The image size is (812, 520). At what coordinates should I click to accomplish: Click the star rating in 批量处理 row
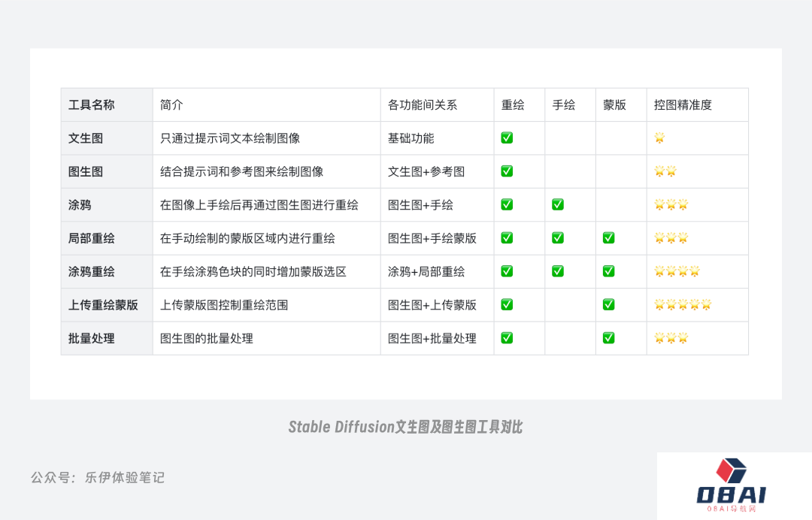click(x=671, y=338)
